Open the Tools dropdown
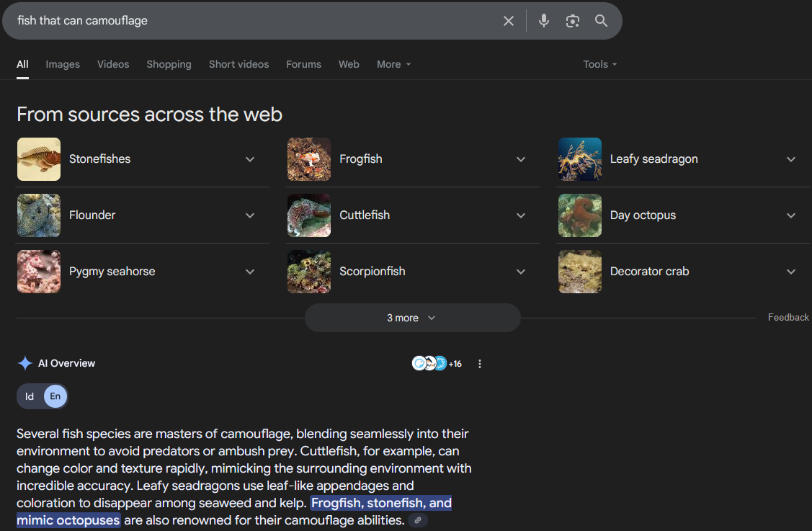 pos(599,64)
